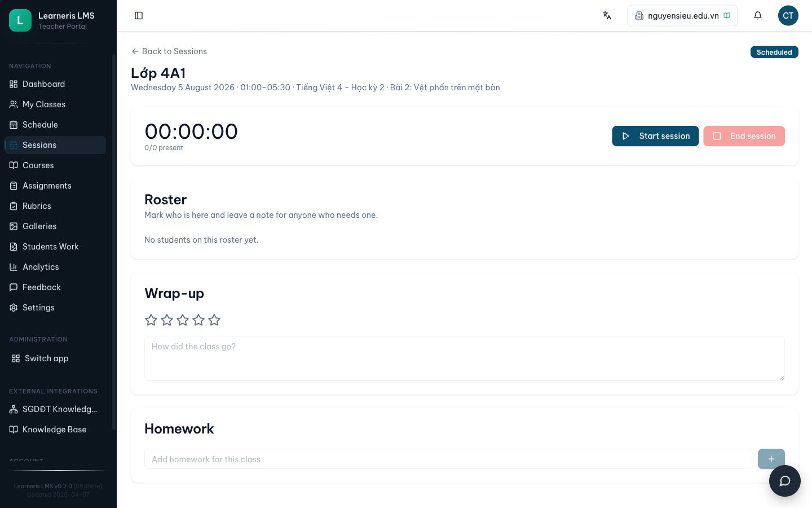Open Feedback in the sidebar

(55, 287)
